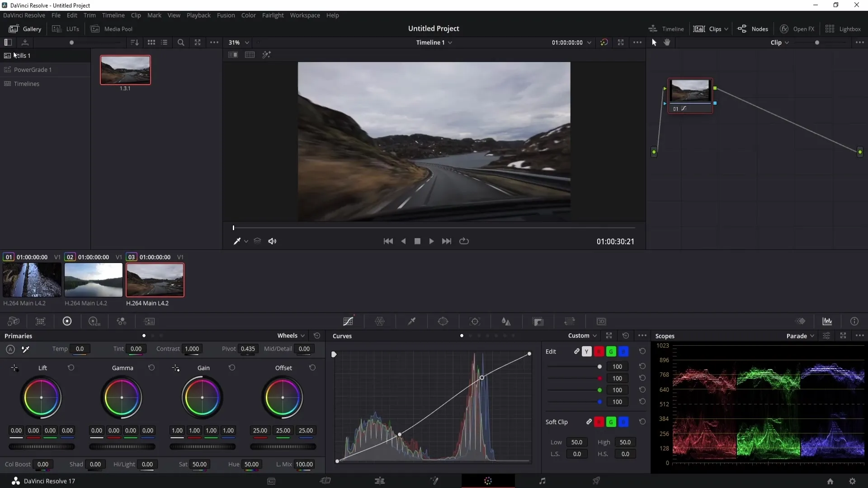This screenshot has width=868, height=488.
Task: Select the Color Wheels palette icon
Action: (x=67, y=321)
